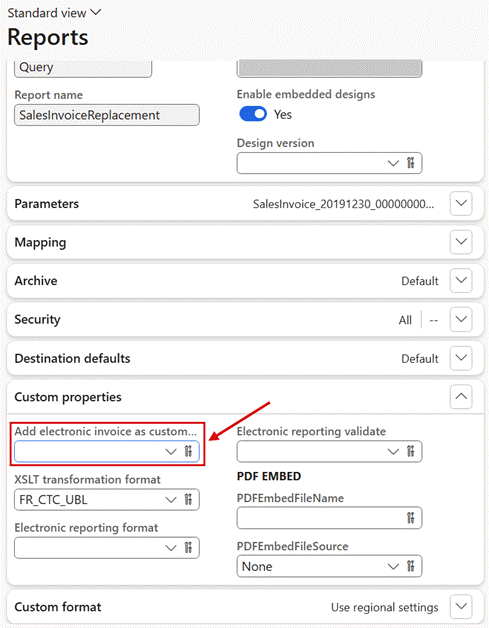Open Electronic reporting format dropdown

coord(171,548)
